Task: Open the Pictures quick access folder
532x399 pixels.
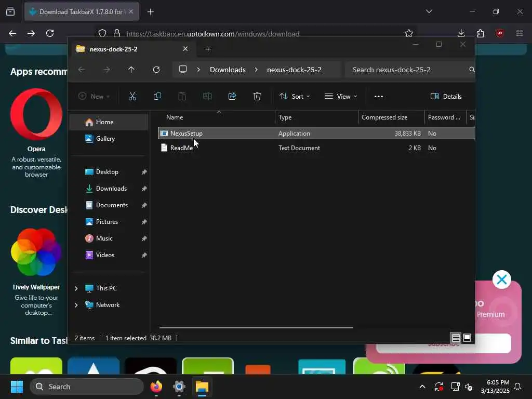Action: pos(109,221)
